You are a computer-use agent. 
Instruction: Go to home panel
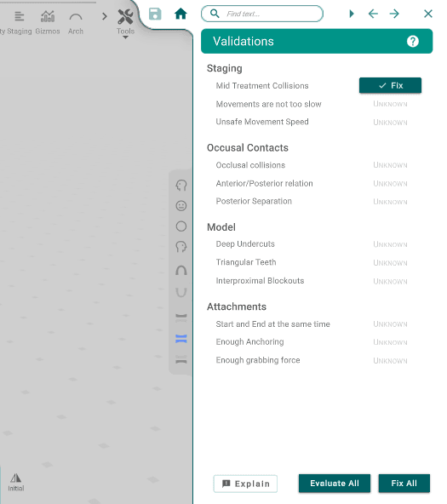click(x=181, y=14)
